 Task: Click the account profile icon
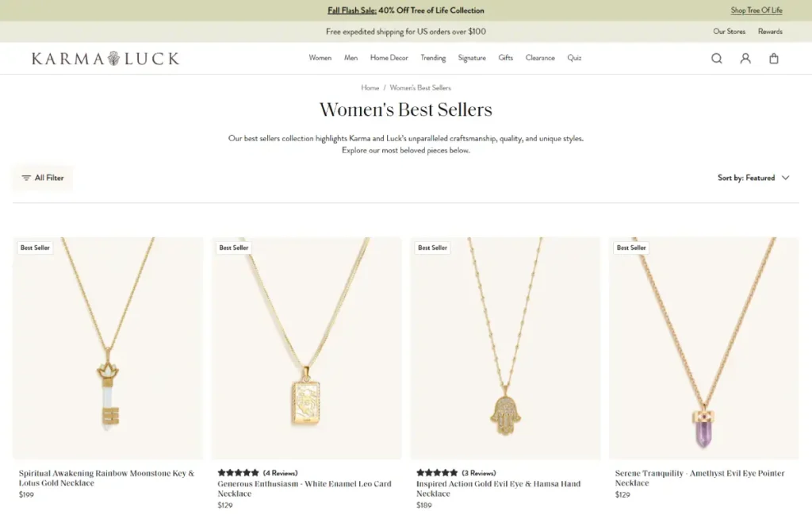pyautogui.click(x=745, y=58)
